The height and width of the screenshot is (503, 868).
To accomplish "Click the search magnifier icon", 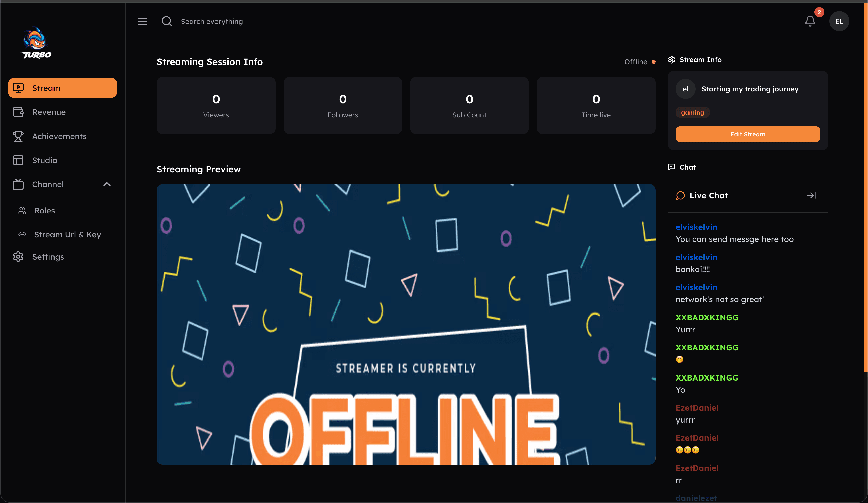I will coord(167,21).
